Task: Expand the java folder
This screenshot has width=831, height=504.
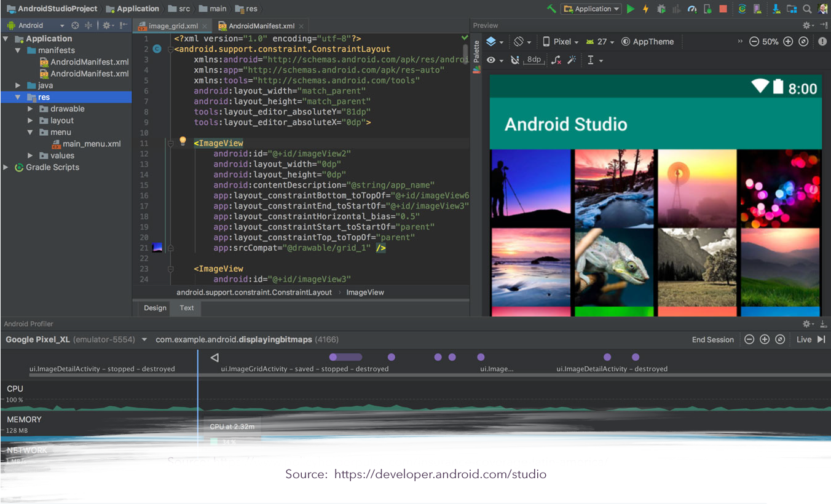Action: (x=18, y=85)
